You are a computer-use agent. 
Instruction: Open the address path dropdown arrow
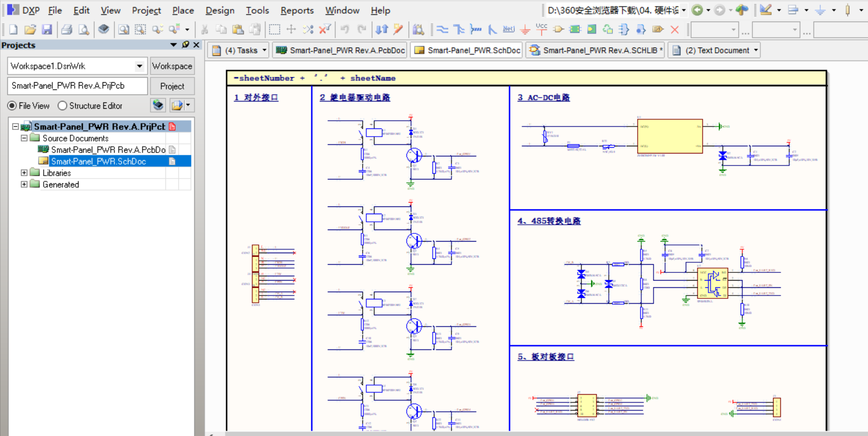coord(684,10)
